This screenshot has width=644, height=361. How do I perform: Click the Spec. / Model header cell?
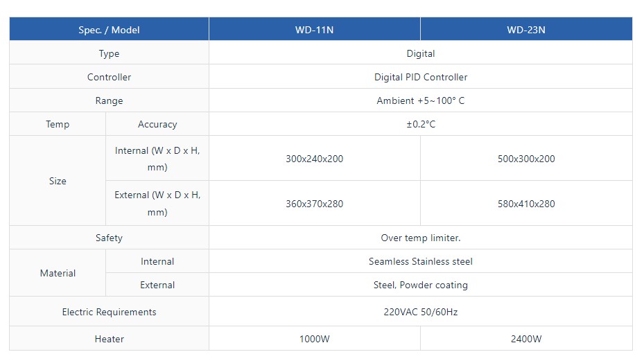click(109, 30)
